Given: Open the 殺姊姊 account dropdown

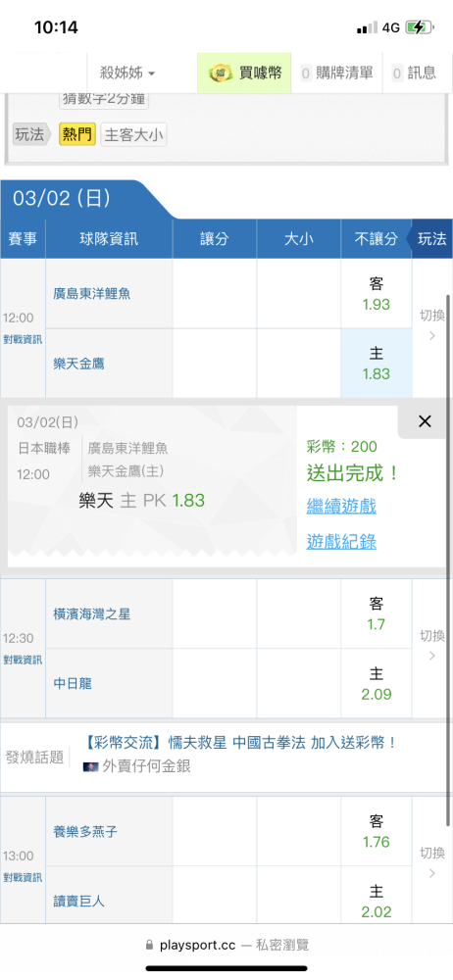Looking at the screenshot, I should point(127,73).
